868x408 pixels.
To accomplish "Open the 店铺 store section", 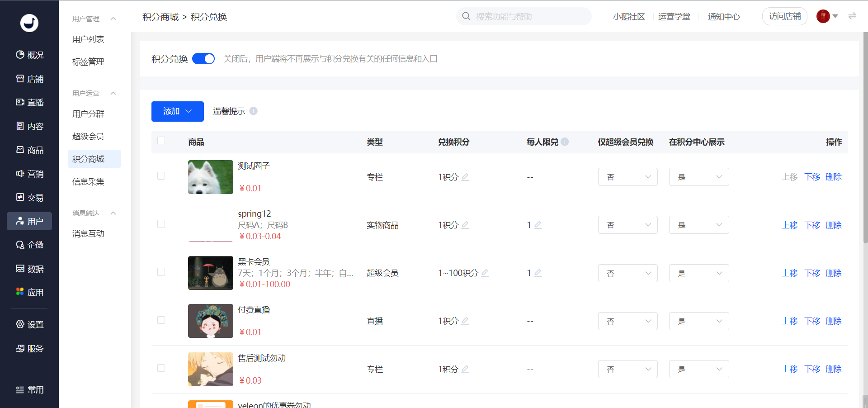I will pos(29,79).
